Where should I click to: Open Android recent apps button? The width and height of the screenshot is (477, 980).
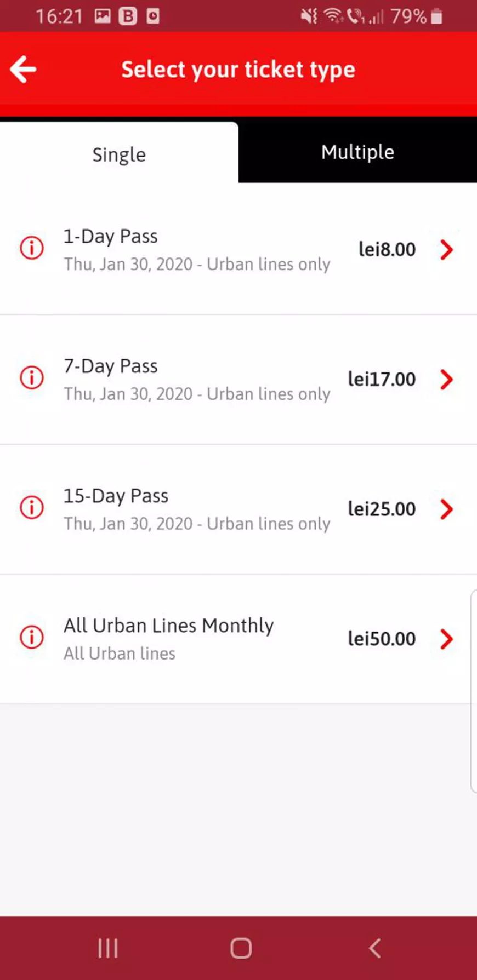[107, 948]
